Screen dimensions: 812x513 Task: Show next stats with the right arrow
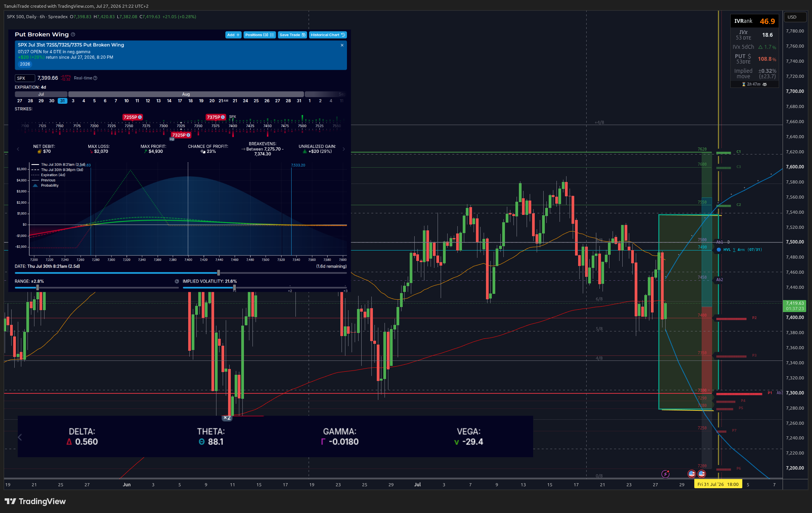[x=343, y=149]
